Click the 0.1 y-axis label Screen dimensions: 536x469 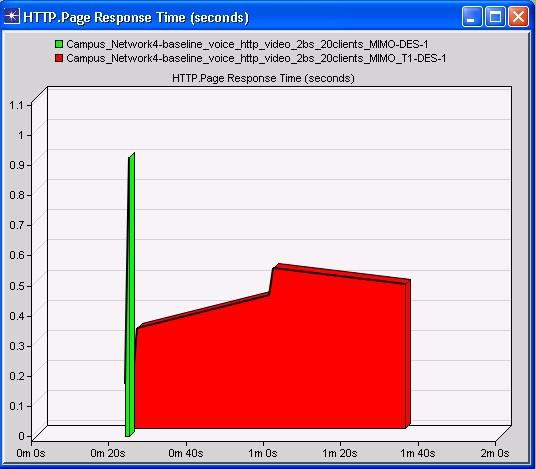coord(16,406)
